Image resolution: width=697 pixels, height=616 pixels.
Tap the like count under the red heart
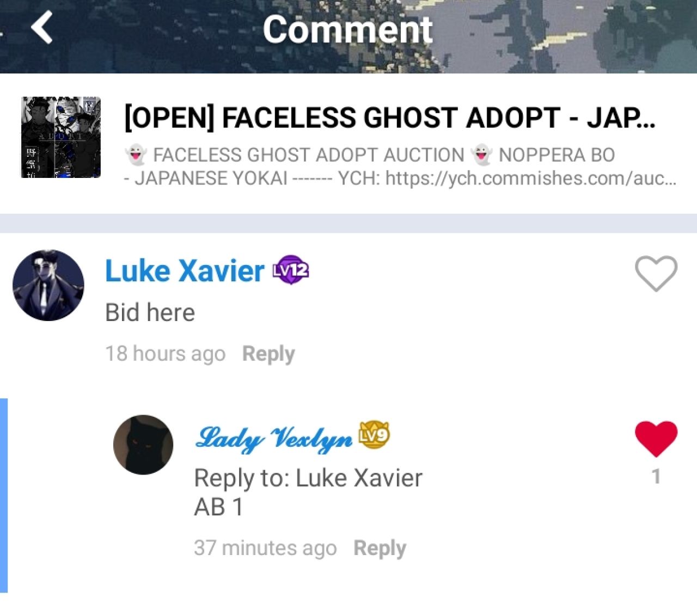656,477
